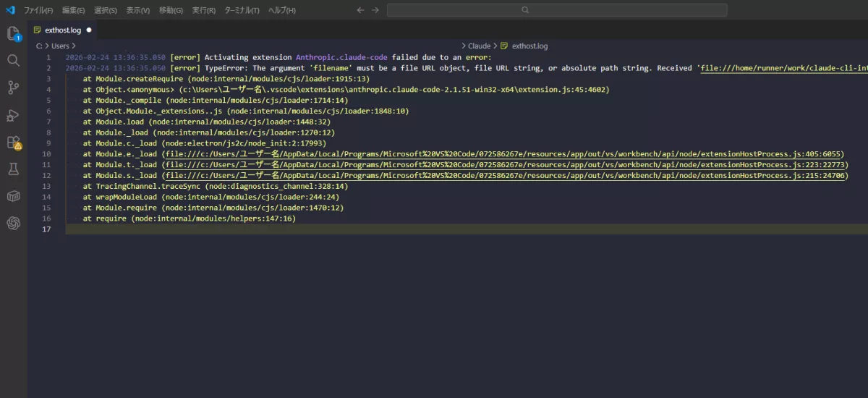
Task: Open the extensionHostProcess.js:405:6055 link
Action: click(502, 154)
